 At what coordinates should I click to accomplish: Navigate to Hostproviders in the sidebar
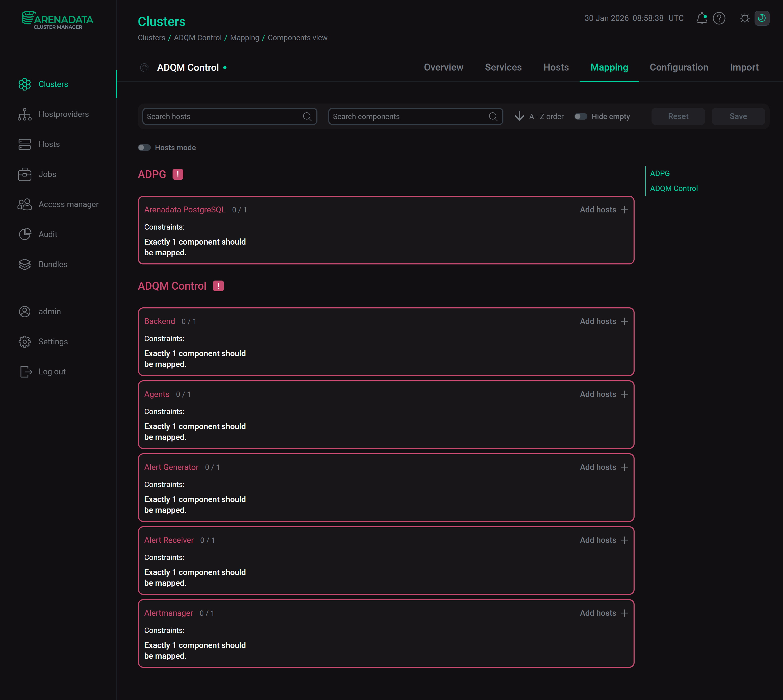pos(64,114)
